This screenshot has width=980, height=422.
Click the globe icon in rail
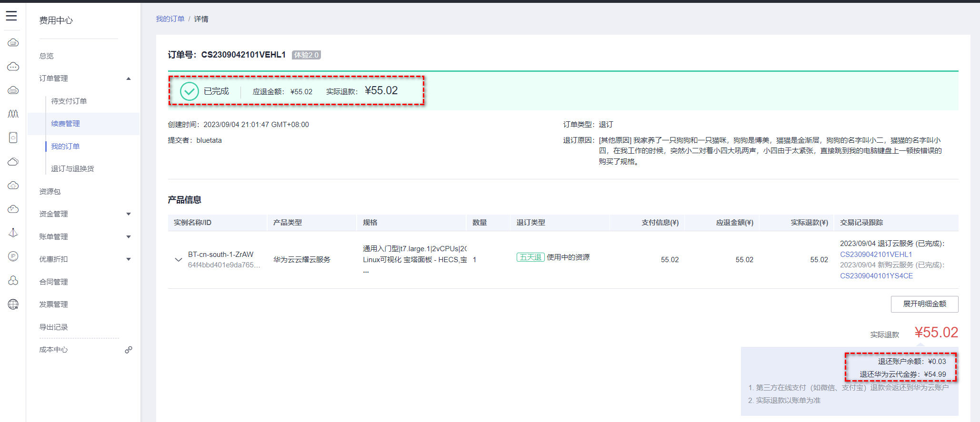click(x=13, y=304)
